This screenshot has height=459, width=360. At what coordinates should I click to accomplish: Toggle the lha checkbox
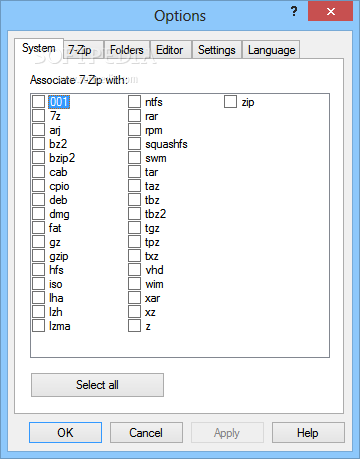tap(38, 298)
